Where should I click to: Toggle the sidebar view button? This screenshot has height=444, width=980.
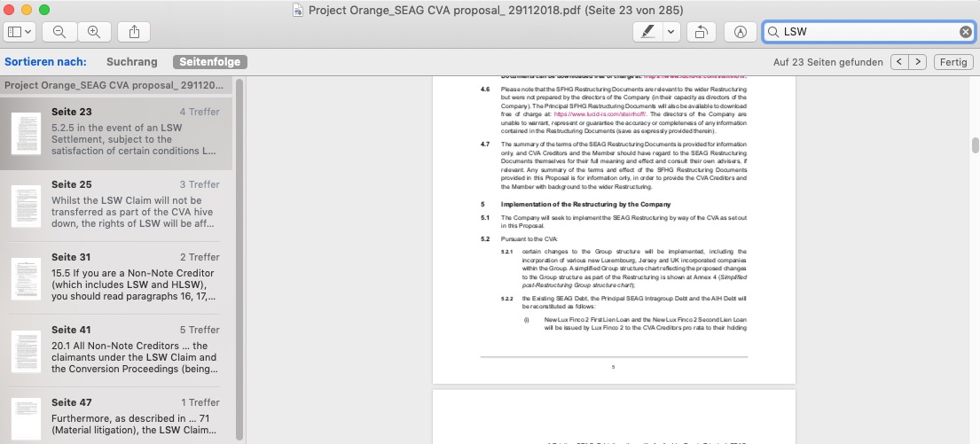[x=14, y=32]
